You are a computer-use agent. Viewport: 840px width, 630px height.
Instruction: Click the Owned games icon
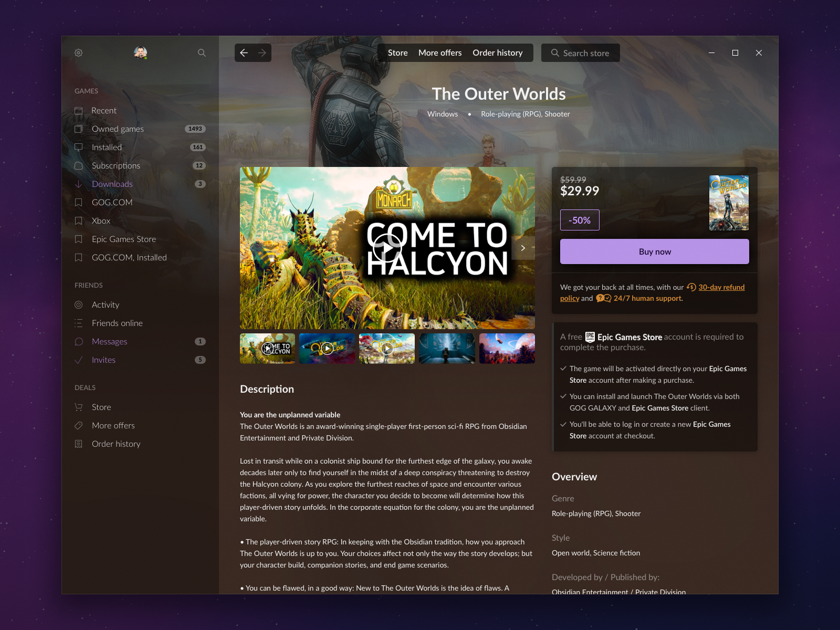point(79,129)
